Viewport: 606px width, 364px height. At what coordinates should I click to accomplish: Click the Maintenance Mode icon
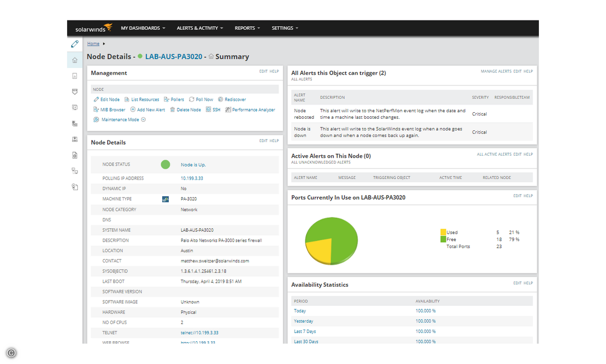96,120
